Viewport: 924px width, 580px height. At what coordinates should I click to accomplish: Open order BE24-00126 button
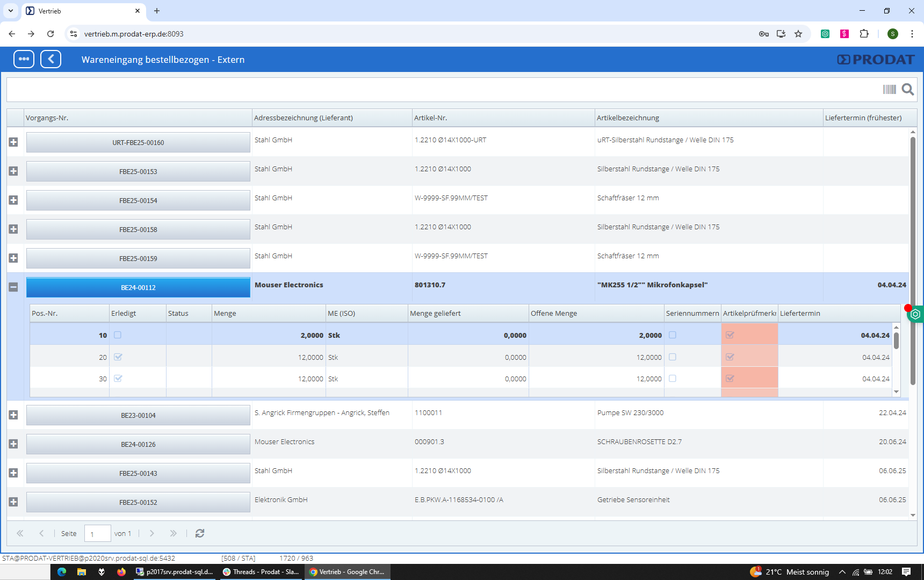tap(138, 445)
